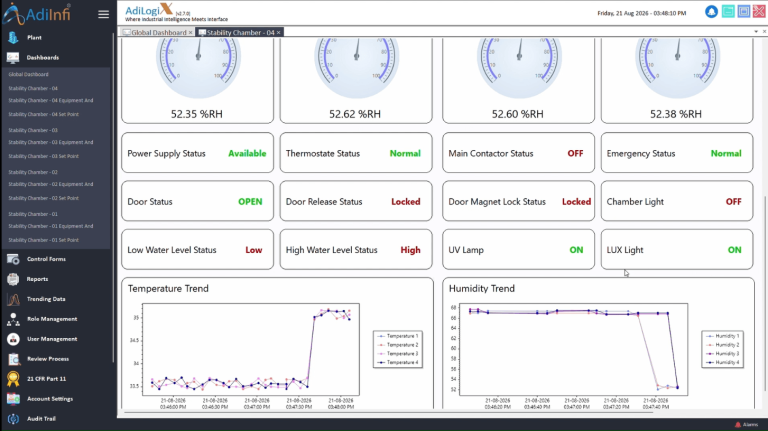Open Stability Chamber - 04 Equipment And entry
Image resolution: width=768 pixels, height=431 pixels.
[50, 100]
